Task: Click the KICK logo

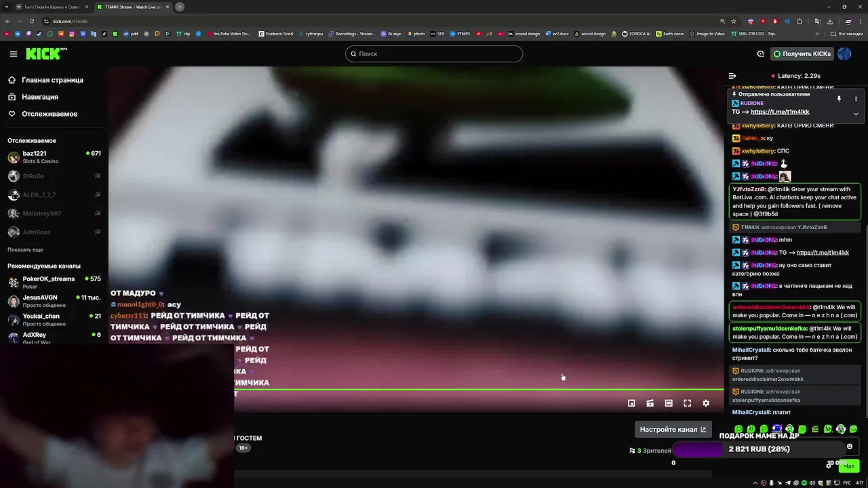Action: coord(47,54)
